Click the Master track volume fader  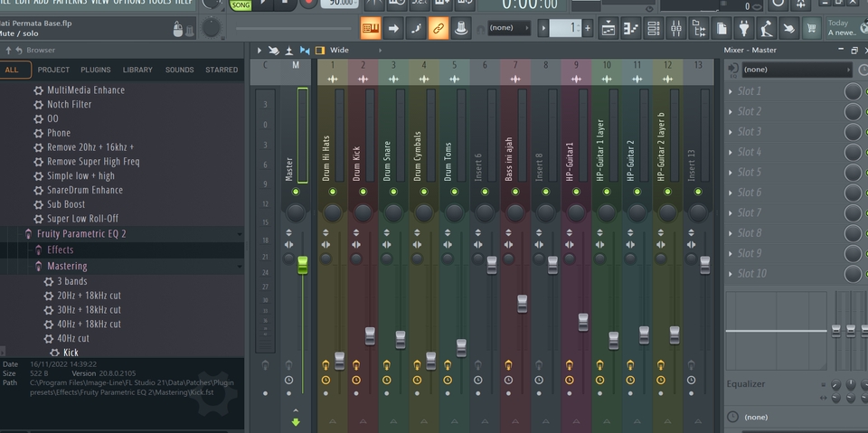point(302,265)
